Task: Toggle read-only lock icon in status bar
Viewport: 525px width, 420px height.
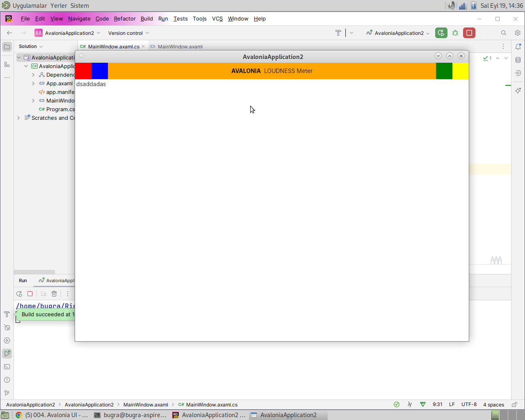Action: (x=514, y=404)
